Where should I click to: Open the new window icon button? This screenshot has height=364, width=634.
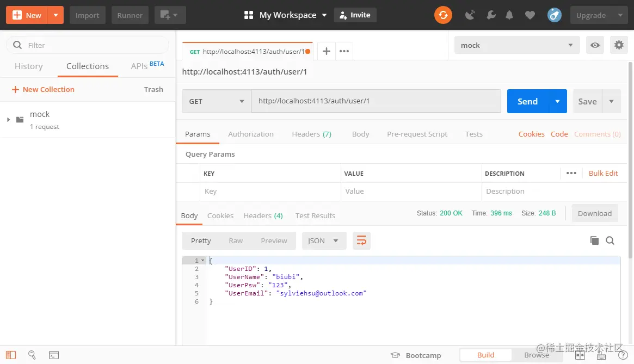coord(170,15)
